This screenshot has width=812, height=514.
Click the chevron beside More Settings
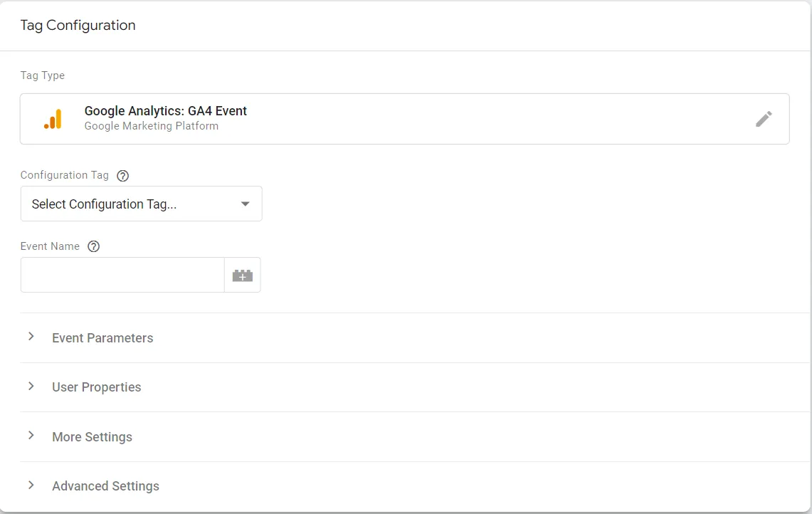click(x=31, y=436)
